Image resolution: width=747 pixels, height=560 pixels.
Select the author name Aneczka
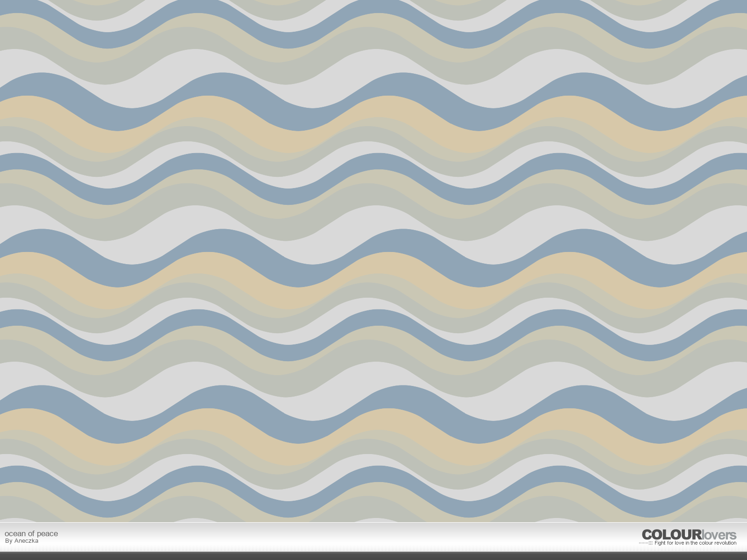coord(26,541)
